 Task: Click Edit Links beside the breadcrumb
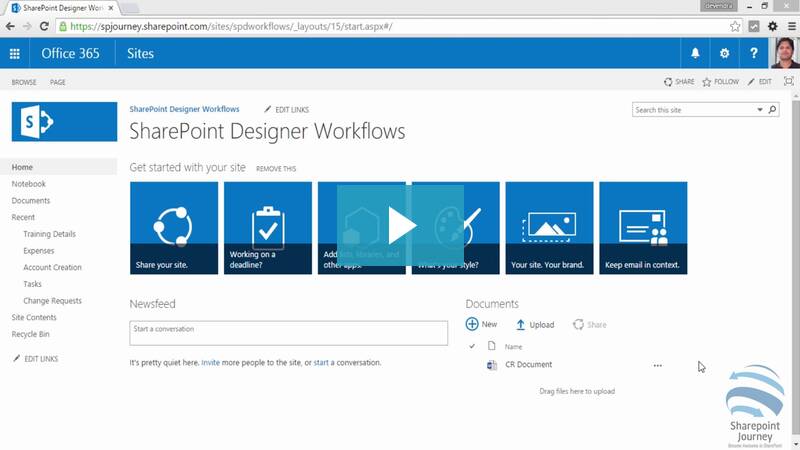(x=287, y=110)
